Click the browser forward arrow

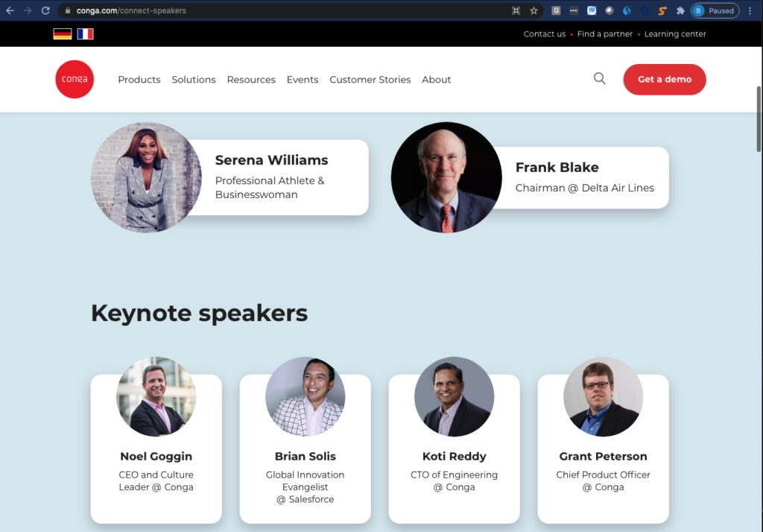click(28, 10)
